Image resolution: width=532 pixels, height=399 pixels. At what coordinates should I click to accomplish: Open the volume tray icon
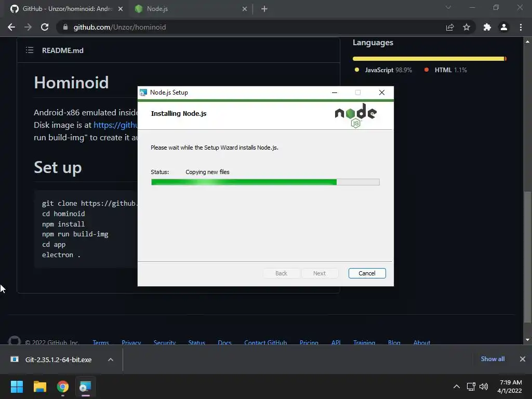point(484,387)
